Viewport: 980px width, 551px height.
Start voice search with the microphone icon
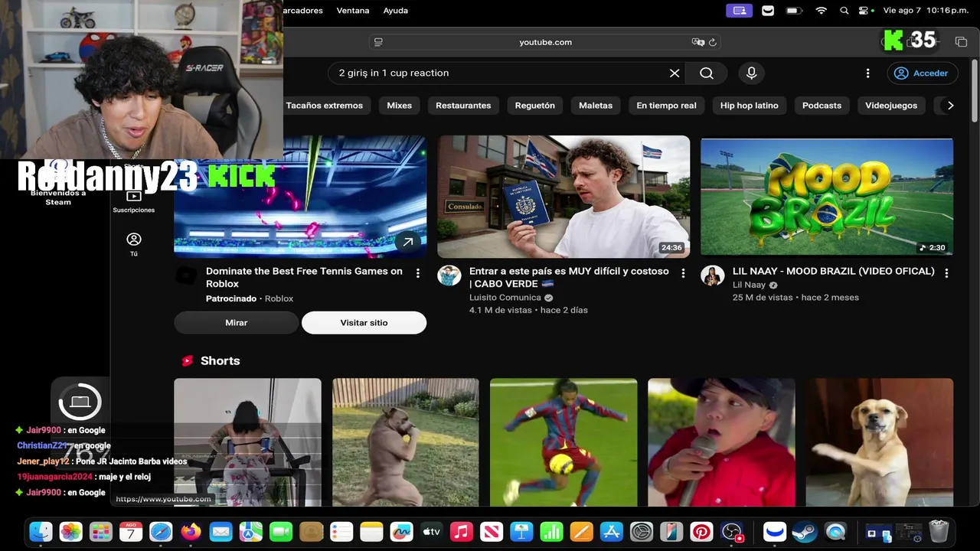[752, 73]
